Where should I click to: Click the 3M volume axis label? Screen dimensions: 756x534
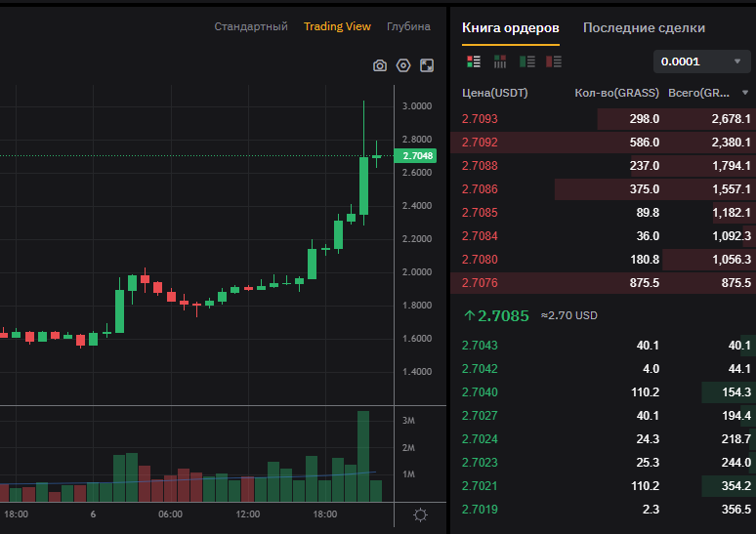pyautogui.click(x=408, y=421)
